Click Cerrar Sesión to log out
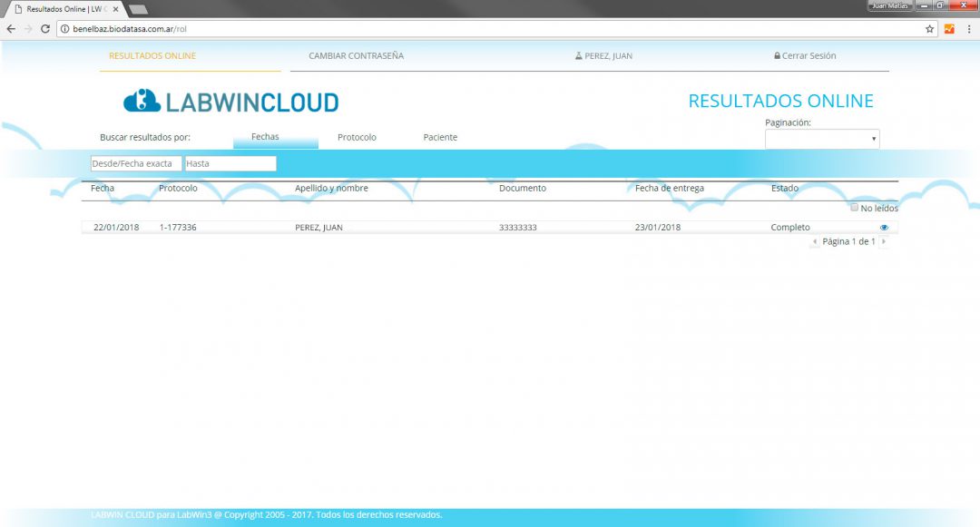Viewport: 980px width, 527px height. click(805, 56)
